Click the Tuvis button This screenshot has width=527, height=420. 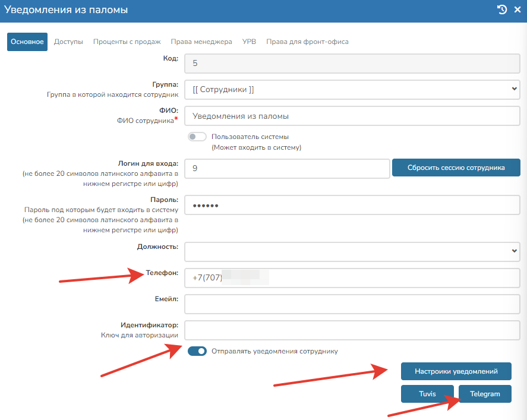[427, 394]
